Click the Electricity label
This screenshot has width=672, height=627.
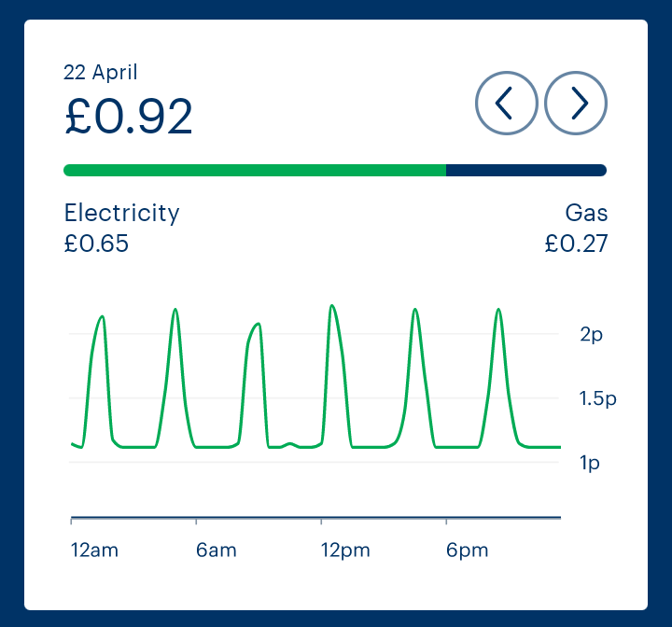121,213
